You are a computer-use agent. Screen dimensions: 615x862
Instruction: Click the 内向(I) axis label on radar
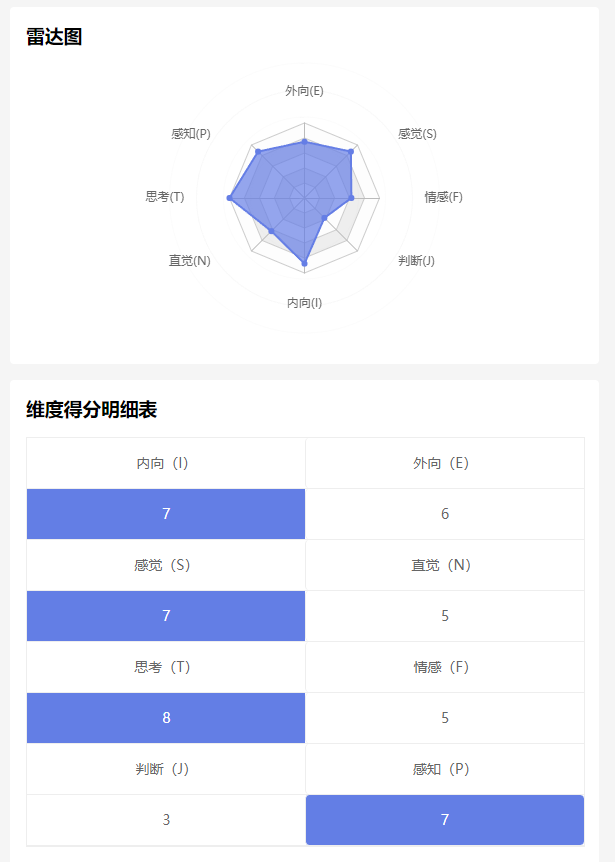pos(304,303)
